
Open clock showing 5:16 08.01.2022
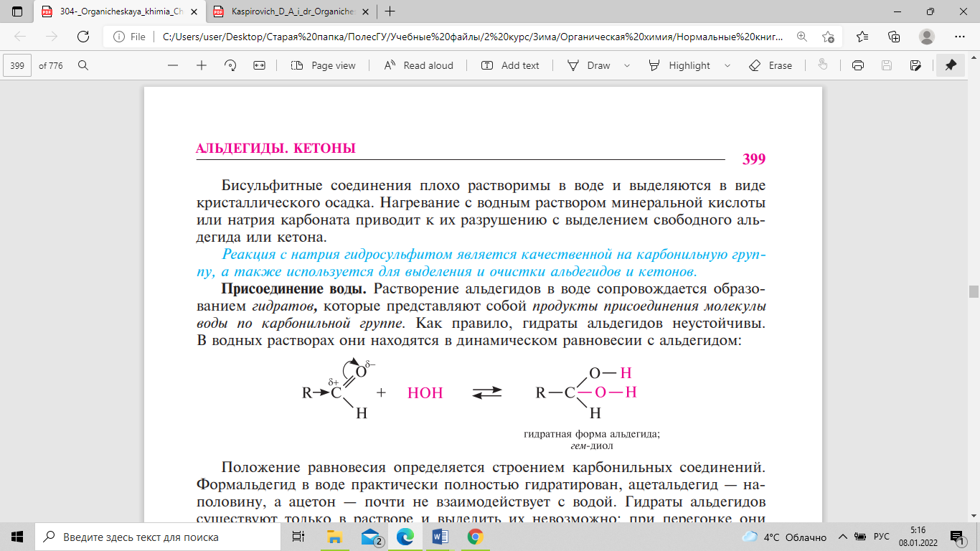(x=919, y=536)
